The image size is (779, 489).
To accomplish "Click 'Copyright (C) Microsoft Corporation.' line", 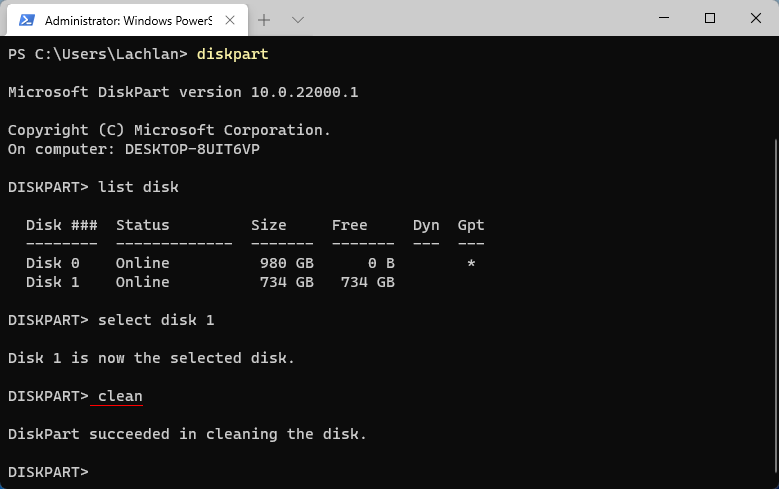I will point(169,130).
